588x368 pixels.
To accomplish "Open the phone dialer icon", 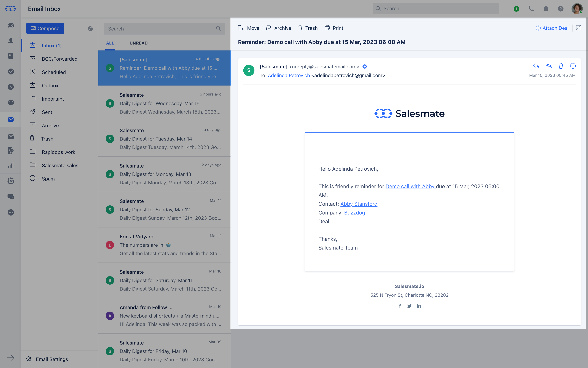I will coord(531,9).
